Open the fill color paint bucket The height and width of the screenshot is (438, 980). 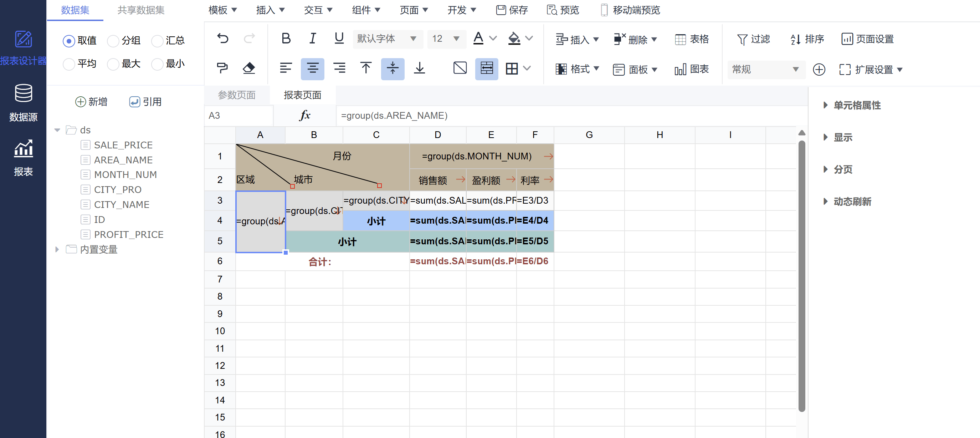[514, 39]
